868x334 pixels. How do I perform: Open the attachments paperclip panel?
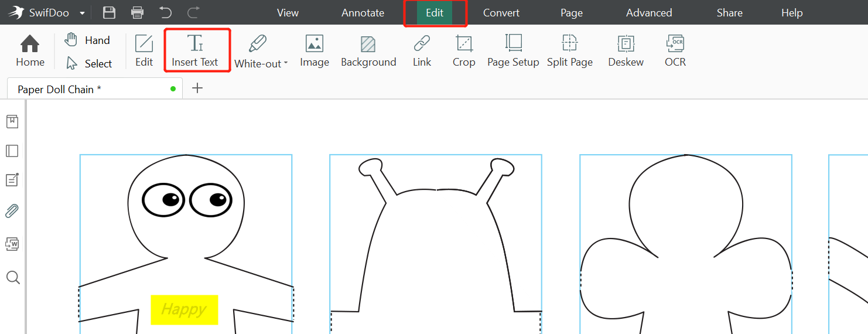pyautogui.click(x=12, y=212)
